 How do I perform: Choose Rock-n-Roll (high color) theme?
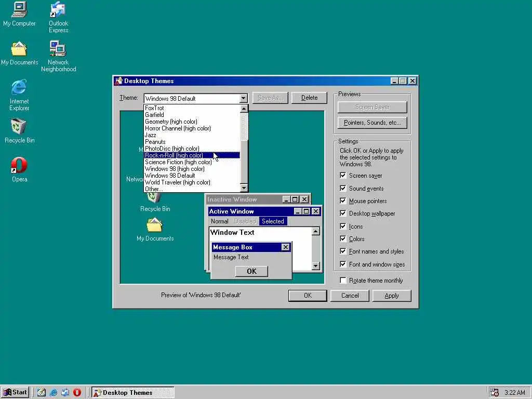[192, 155]
